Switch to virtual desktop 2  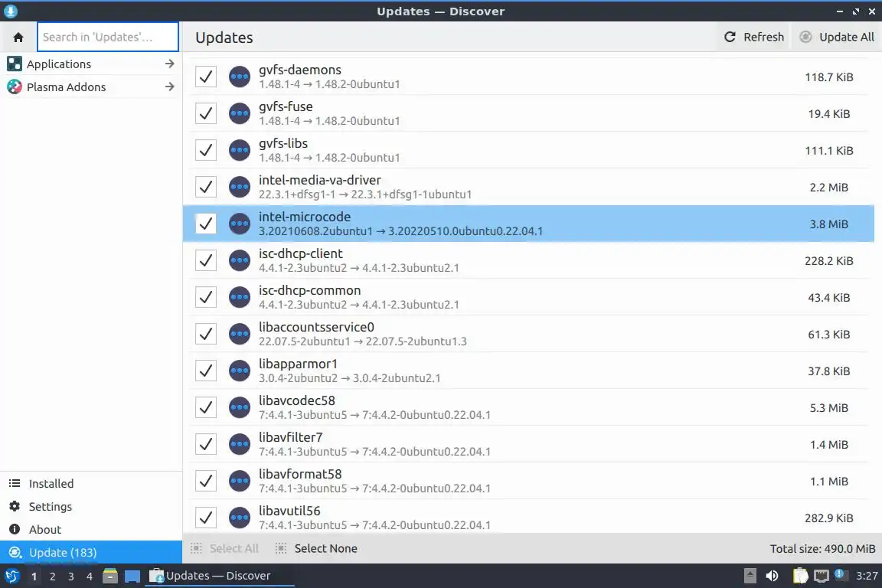coord(52,577)
